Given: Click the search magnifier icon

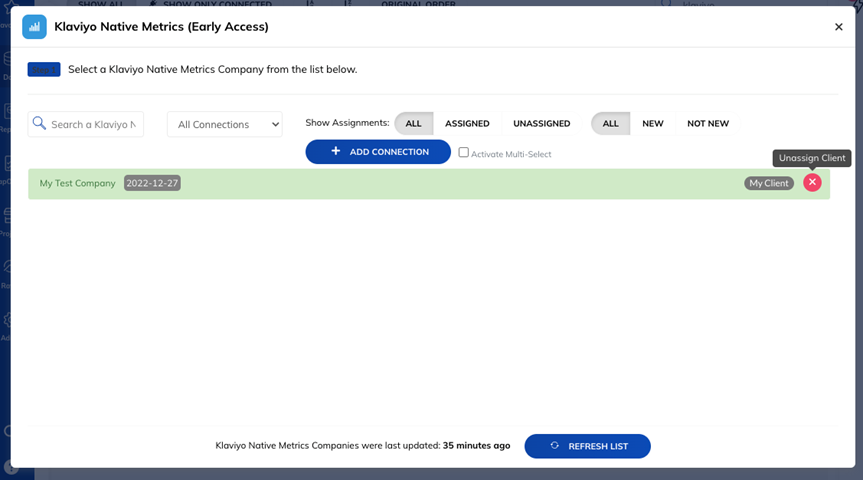Looking at the screenshot, I should click(x=39, y=123).
